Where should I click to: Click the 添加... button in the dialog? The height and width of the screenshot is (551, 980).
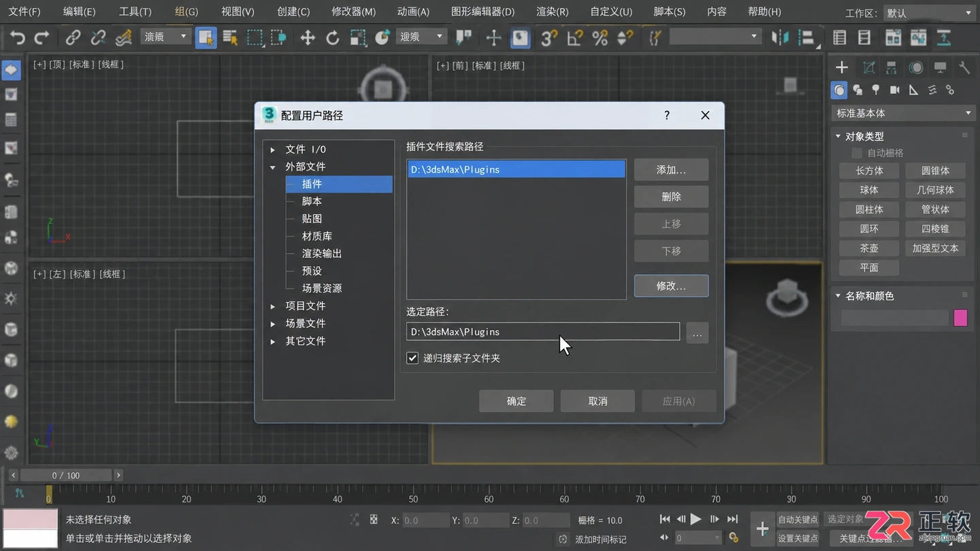[x=671, y=170]
